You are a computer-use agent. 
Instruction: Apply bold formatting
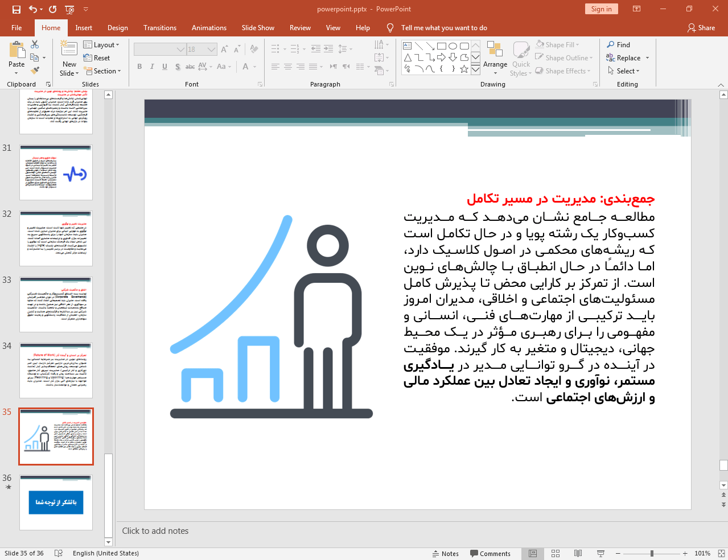tap(139, 67)
